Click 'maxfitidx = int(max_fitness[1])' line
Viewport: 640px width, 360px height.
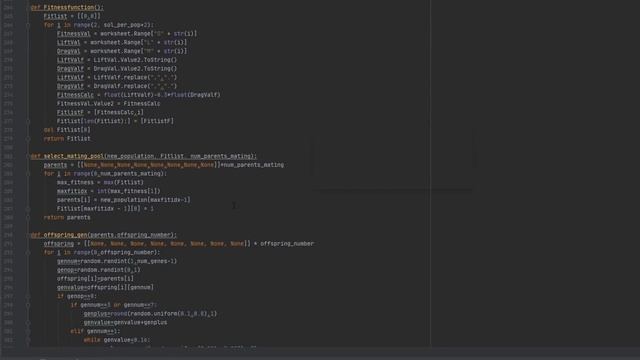point(109,191)
